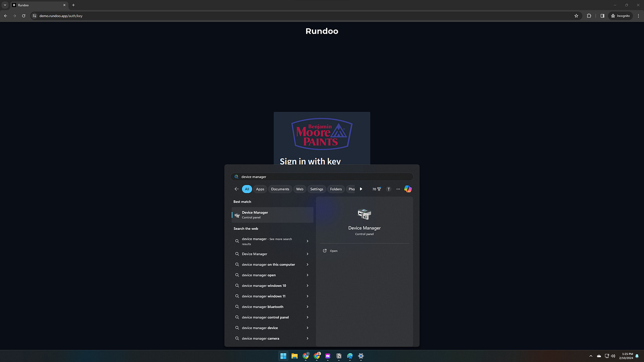Open the T account avatar in search
The height and width of the screenshot is (362, 644).
tap(389, 189)
